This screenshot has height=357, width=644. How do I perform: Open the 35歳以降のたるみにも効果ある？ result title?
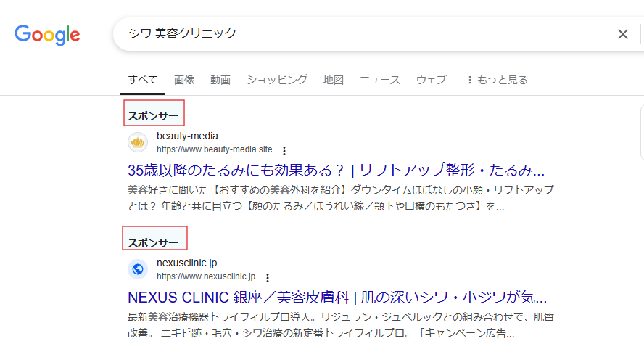(x=336, y=170)
